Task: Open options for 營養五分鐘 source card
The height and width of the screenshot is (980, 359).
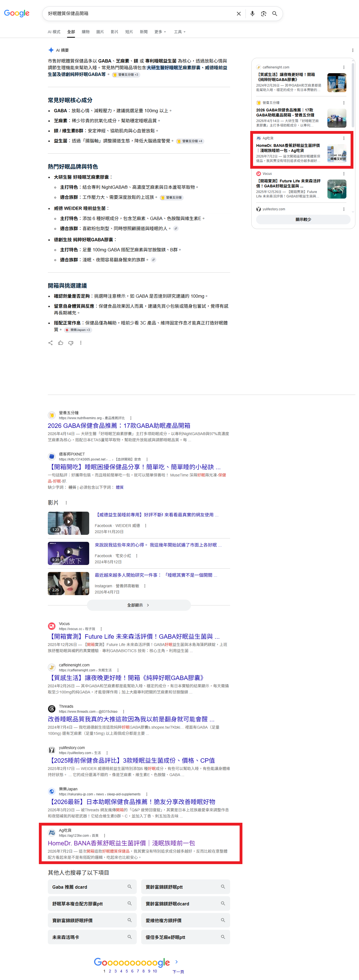Action: (344, 103)
